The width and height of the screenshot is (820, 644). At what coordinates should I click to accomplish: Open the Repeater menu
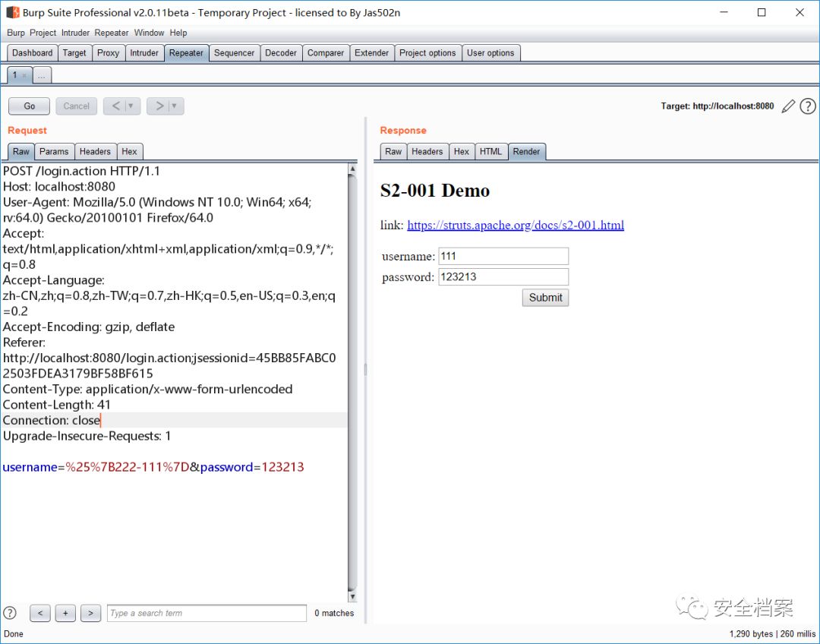[112, 33]
